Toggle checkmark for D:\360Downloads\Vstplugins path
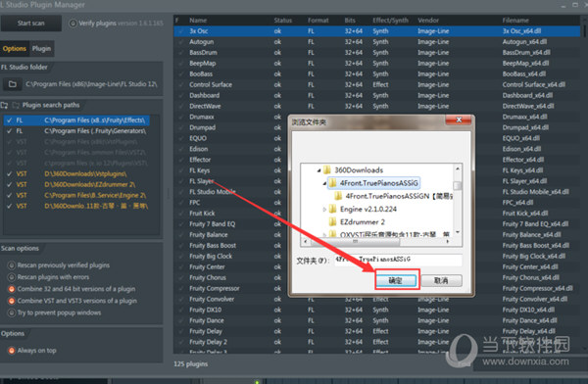Screen dimensions: 588x384 pyautogui.click(x=10, y=174)
